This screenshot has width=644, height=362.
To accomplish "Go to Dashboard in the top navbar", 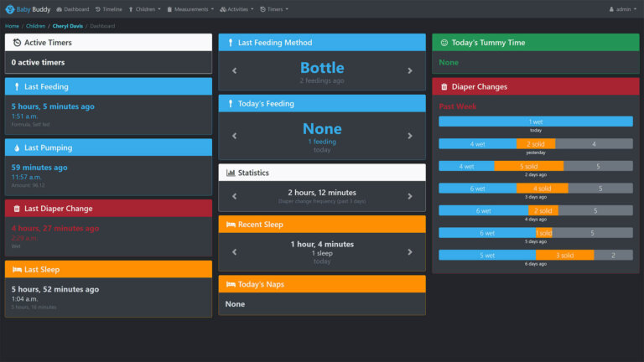I will tap(73, 9).
